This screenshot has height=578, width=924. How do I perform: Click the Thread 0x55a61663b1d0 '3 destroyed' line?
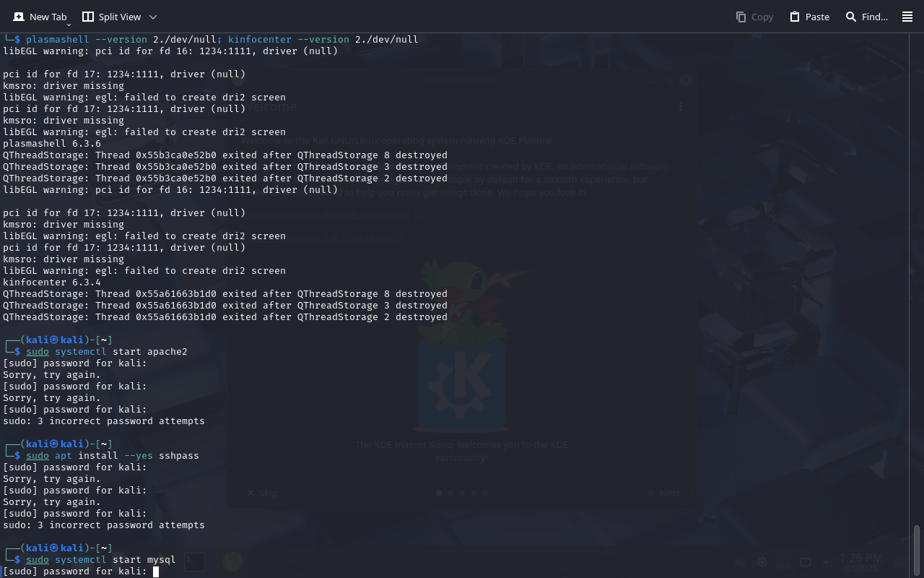225,306
